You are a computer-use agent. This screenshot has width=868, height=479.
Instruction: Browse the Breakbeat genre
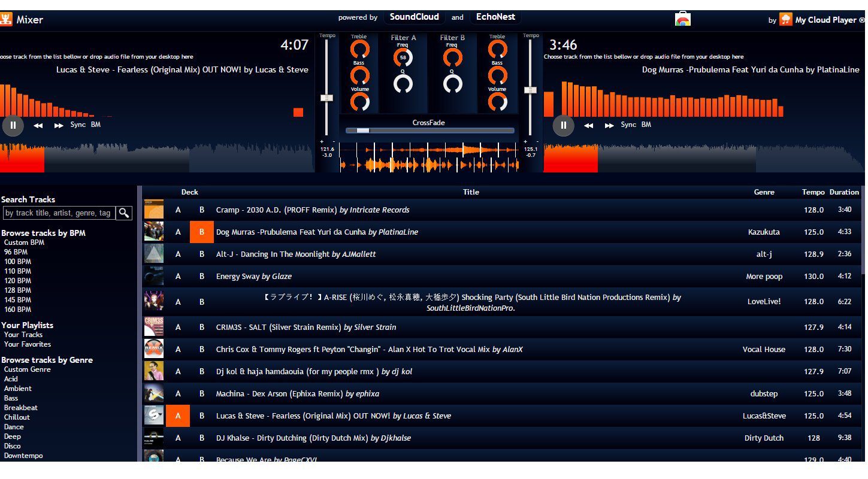click(x=21, y=408)
